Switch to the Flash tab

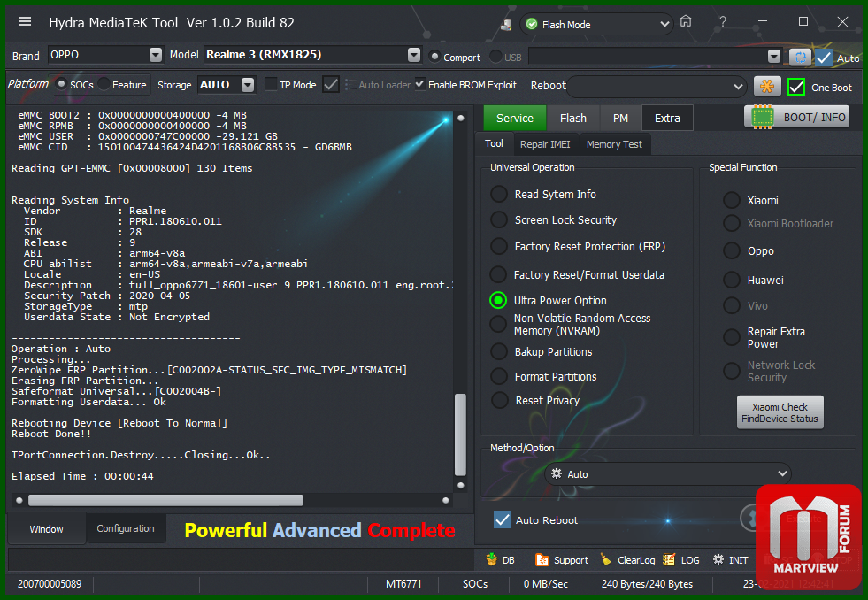pyautogui.click(x=572, y=118)
